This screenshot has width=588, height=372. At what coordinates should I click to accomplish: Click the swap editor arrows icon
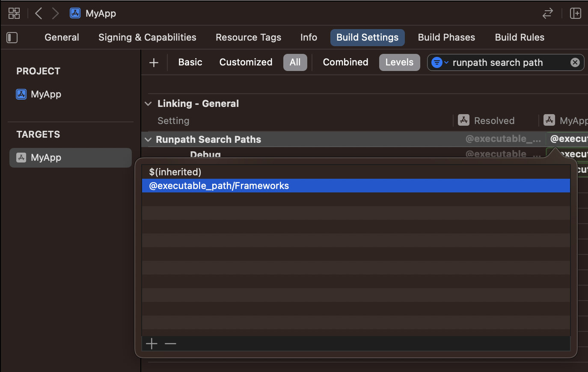548,13
